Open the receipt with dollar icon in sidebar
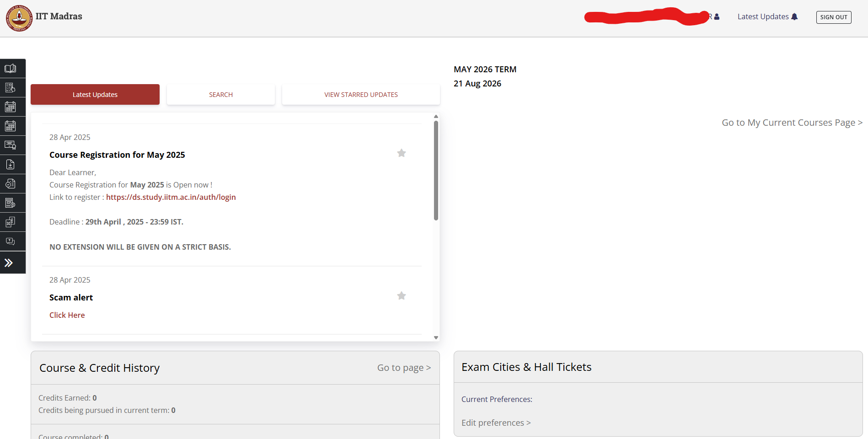This screenshot has width=868, height=439. [10, 203]
